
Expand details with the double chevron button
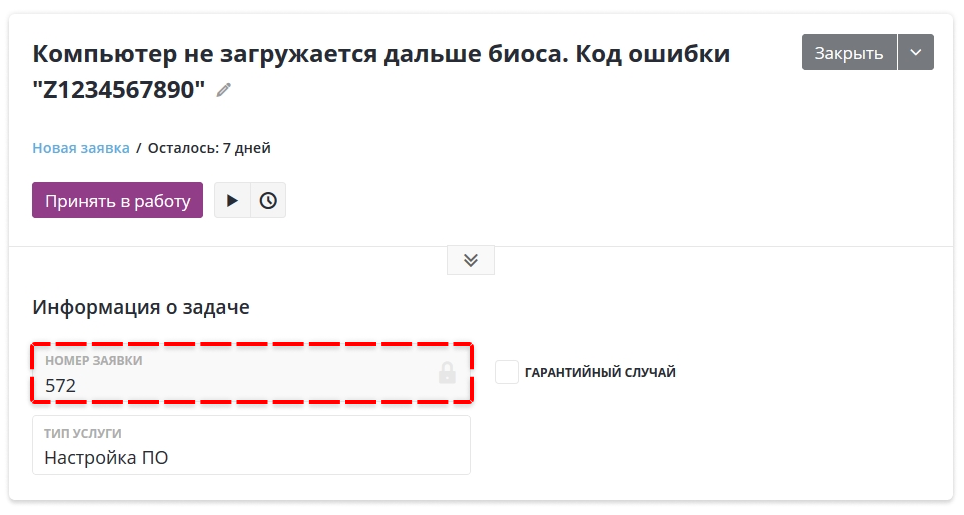pyautogui.click(x=471, y=260)
